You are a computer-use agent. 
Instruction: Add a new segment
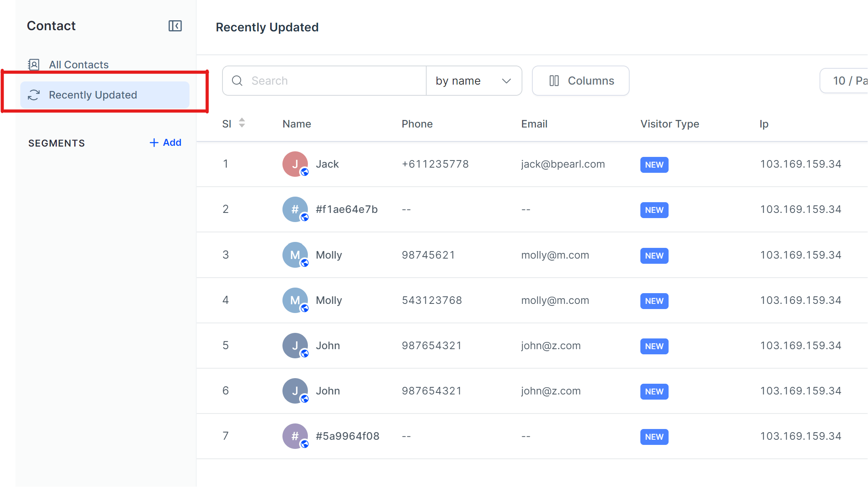coord(165,143)
